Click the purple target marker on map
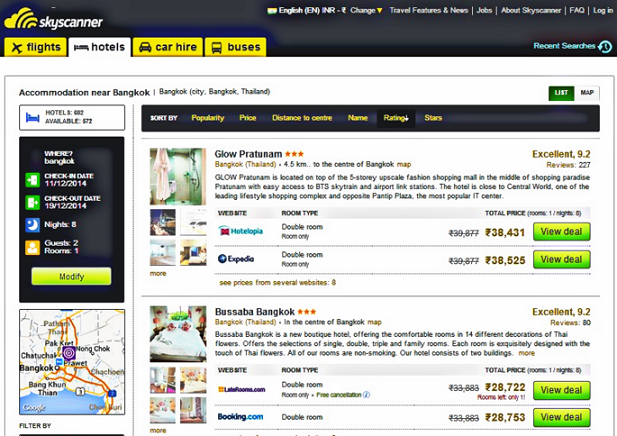 click(x=68, y=353)
